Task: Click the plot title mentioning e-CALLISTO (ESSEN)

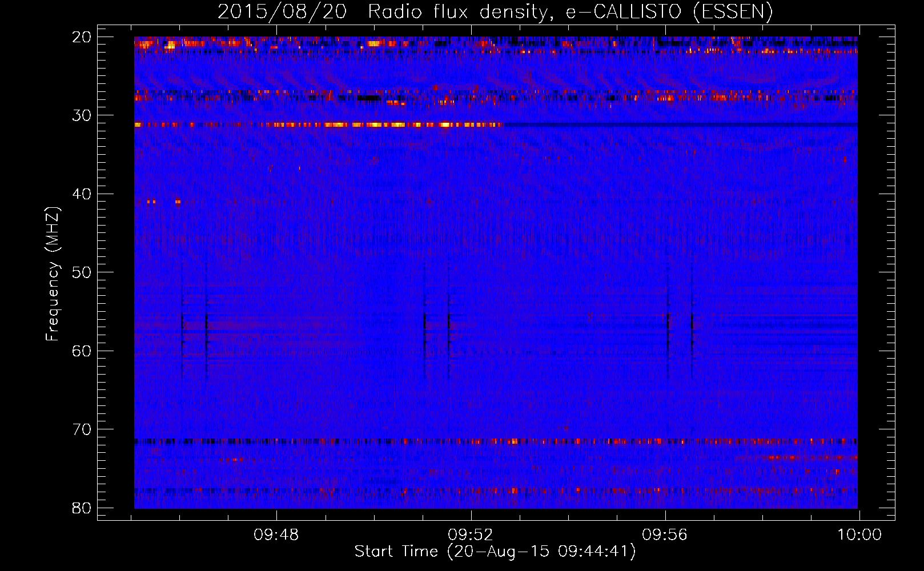Action: point(495,11)
